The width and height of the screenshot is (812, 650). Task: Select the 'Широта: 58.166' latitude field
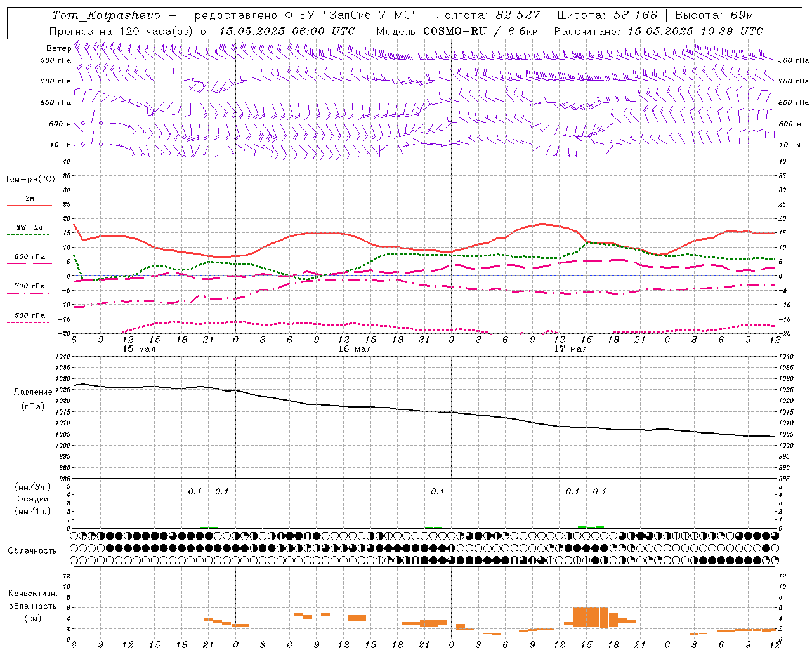tap(608, 15)
